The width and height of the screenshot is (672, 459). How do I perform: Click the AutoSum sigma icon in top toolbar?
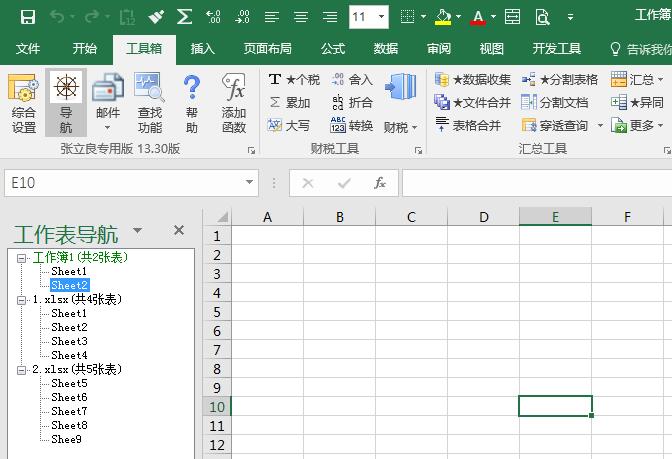(x=184, y=17)
